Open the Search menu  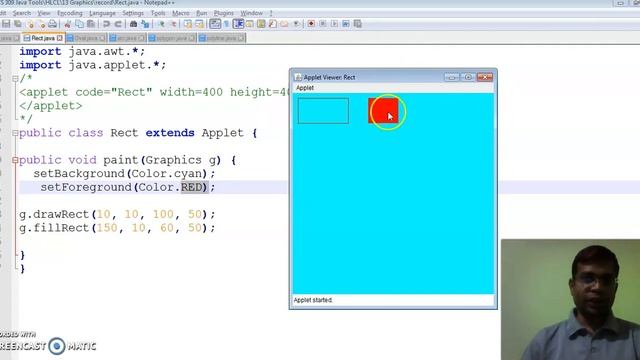click(22, 13)
